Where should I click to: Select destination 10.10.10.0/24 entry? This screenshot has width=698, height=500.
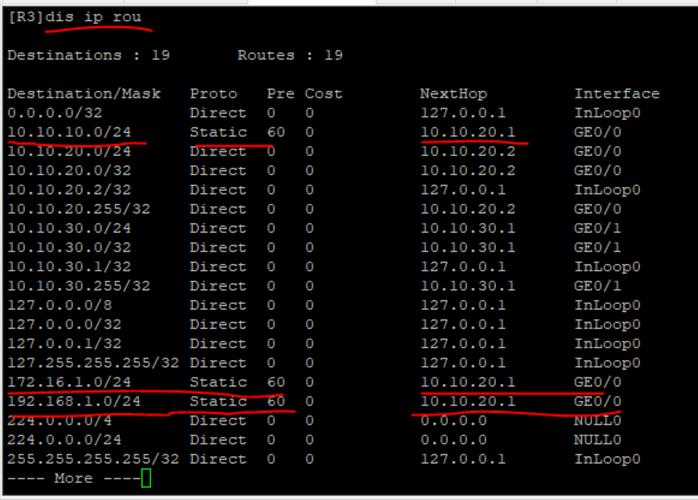point(69,132)
